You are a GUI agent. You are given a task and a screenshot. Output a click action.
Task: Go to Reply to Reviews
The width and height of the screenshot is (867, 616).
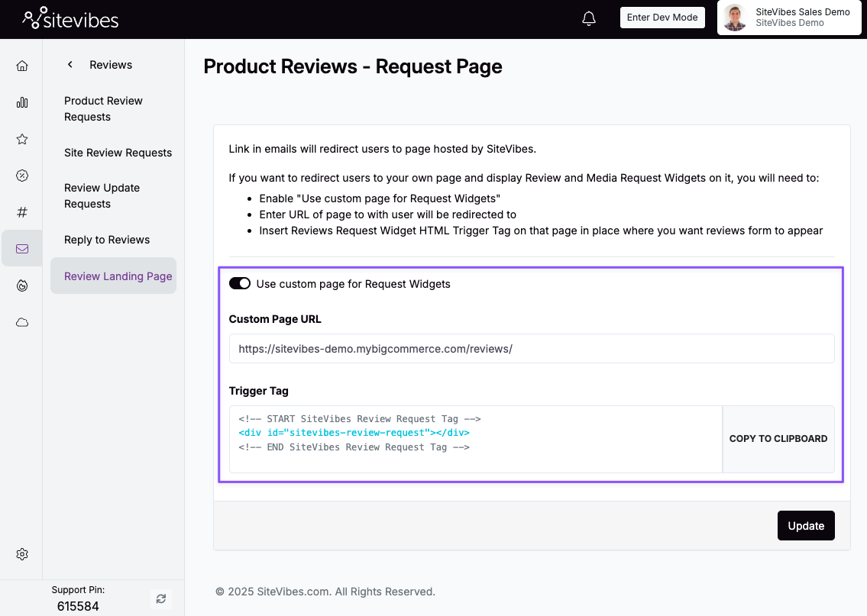pyautogui.click(x=107, y=240)
